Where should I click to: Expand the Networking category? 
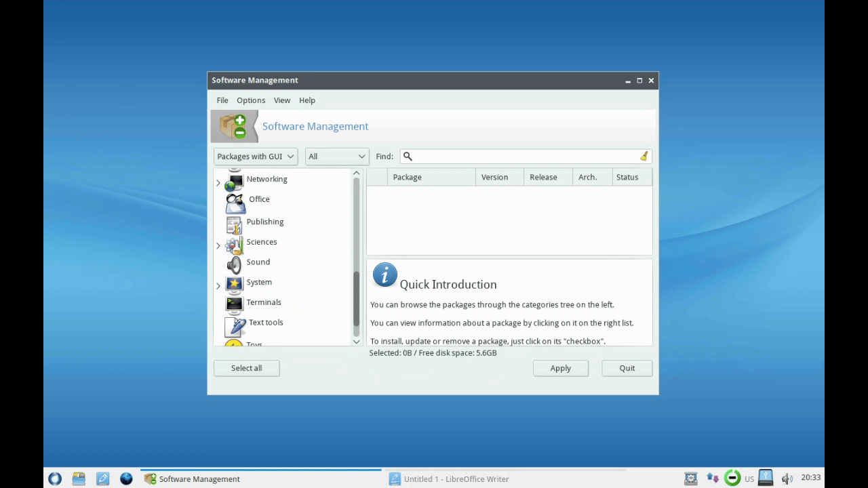coord(218,183)
